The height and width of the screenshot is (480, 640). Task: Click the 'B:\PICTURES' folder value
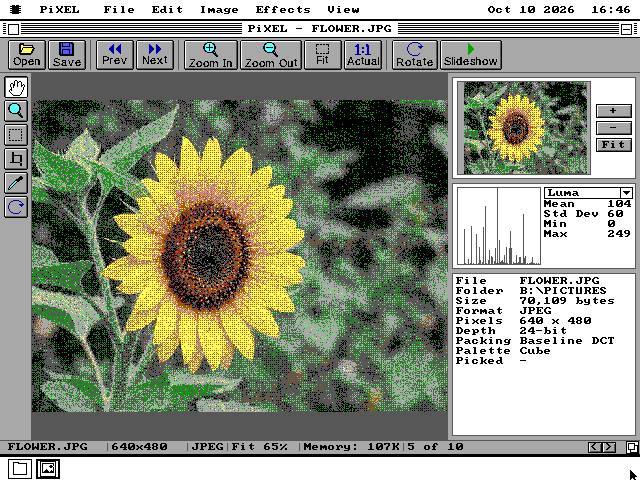(x=563, y=291)
